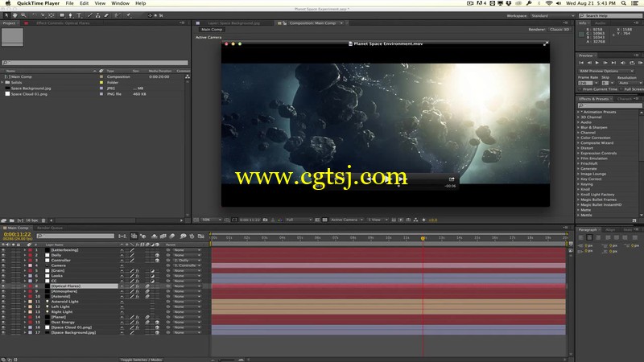Expand the Solids folder in Project
The image size is (644, 362).
point(2,83)
